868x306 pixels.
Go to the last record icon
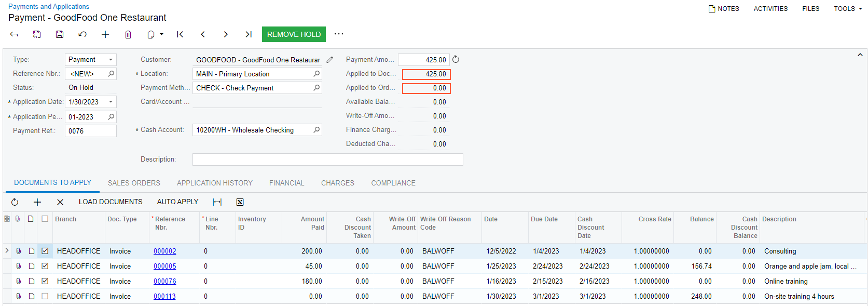pyautogui.click(x=249, y=34)
